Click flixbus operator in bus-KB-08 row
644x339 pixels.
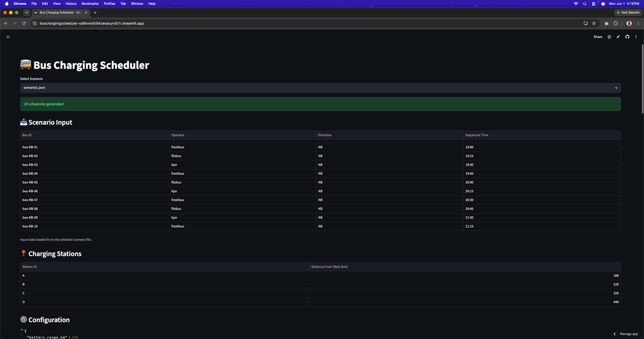pos(243,209)
